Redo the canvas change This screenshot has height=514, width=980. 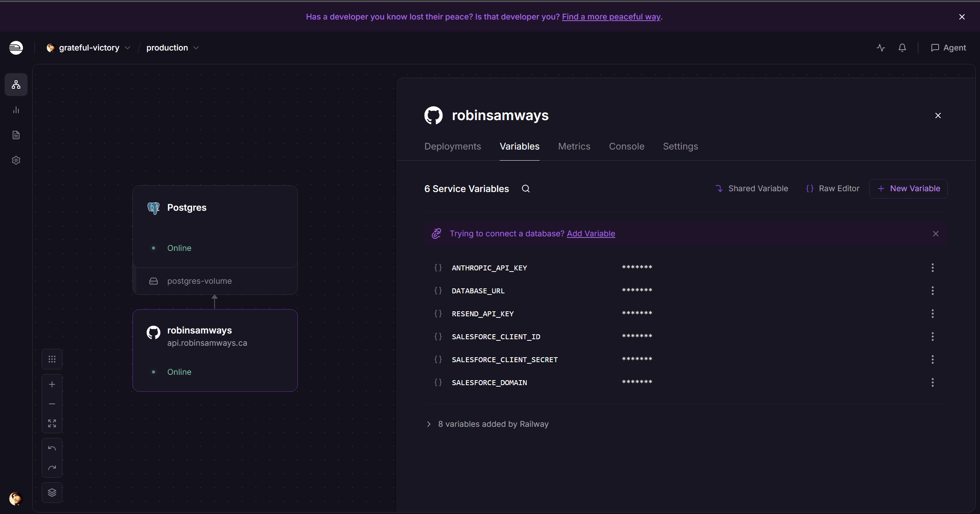click(52, 468)
